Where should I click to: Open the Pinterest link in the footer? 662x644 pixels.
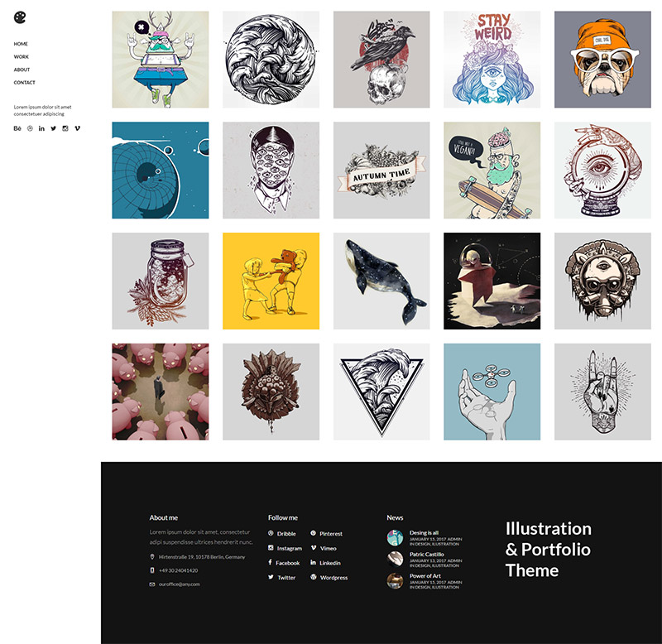[326, 534]
